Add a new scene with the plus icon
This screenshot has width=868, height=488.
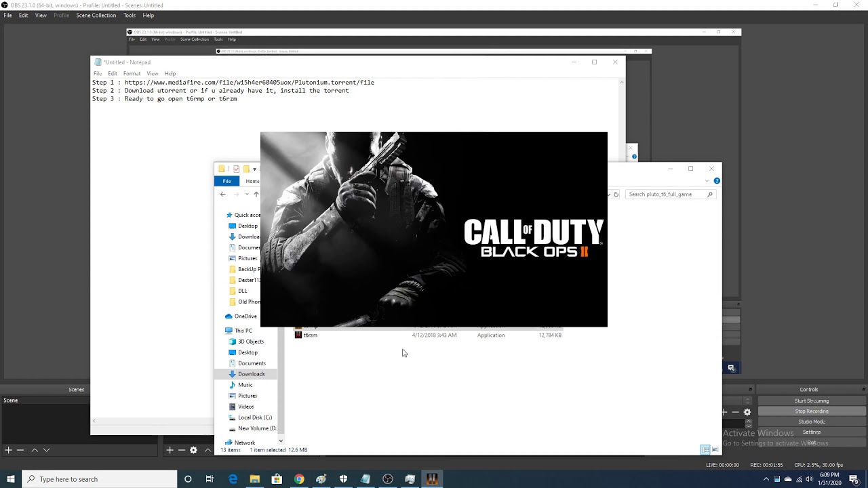click(8, 450)
